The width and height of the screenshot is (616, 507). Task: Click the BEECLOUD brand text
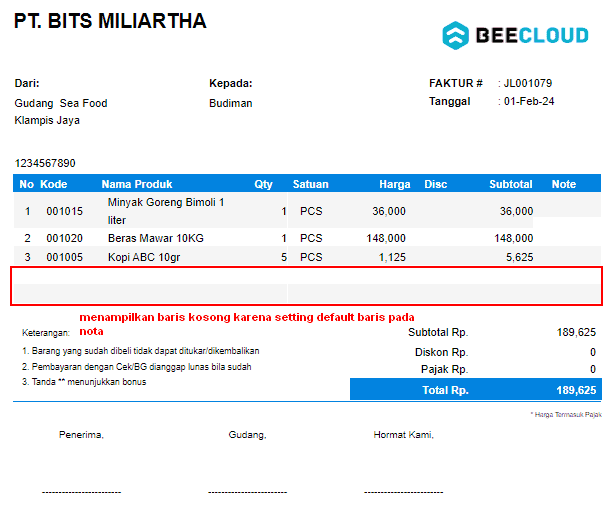(x=532, y=35)
